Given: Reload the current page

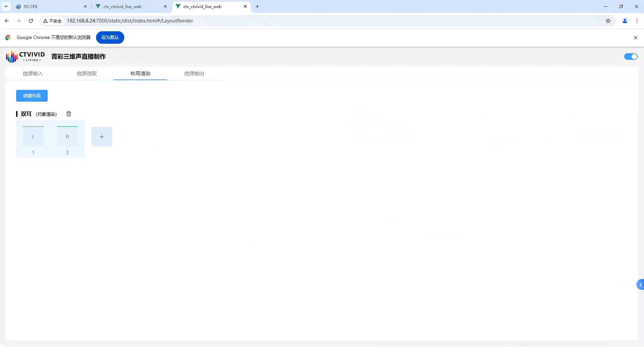Looking at the screenshot, I should coord(31,21).
